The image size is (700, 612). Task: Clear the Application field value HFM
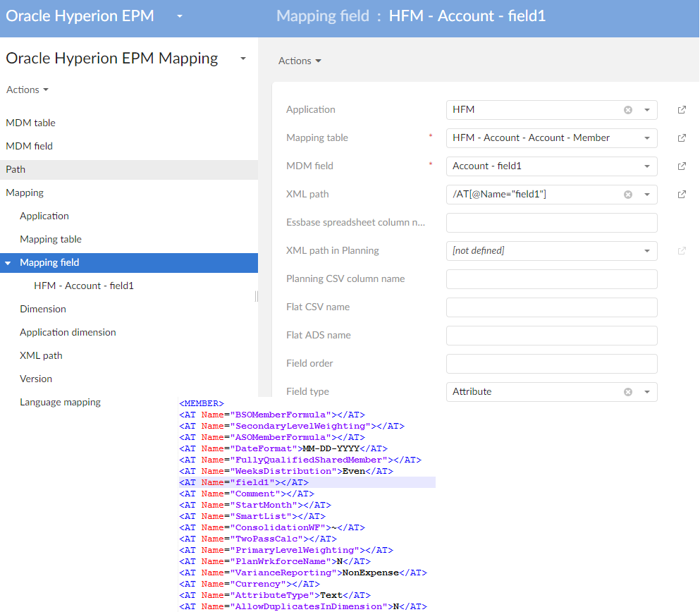click(627, 110)
